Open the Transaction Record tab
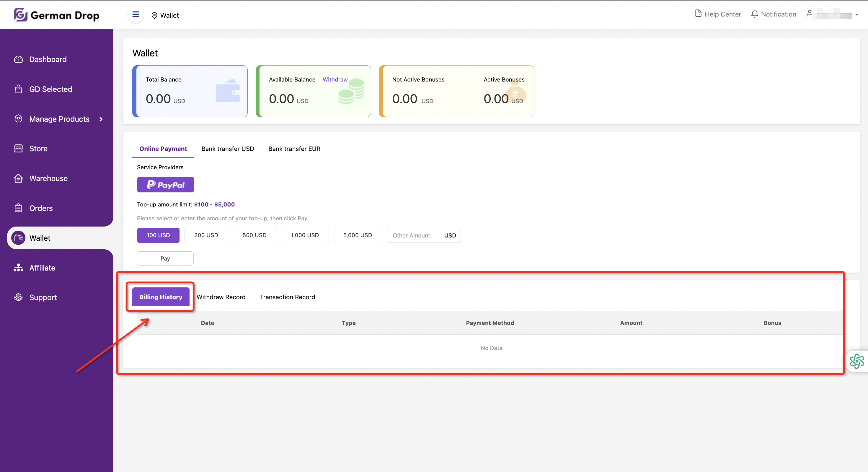868x472 pixels. coord(287,297)
